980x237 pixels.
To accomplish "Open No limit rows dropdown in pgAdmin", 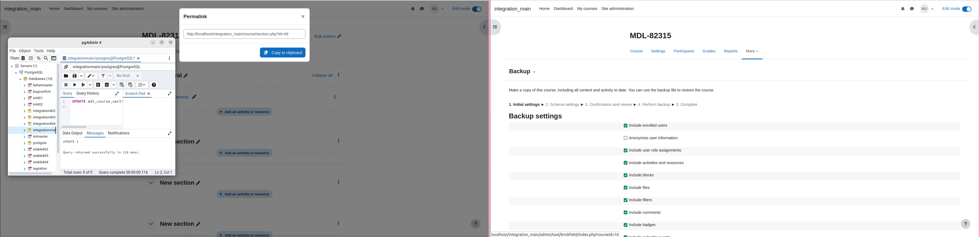I will pos(128,76).
